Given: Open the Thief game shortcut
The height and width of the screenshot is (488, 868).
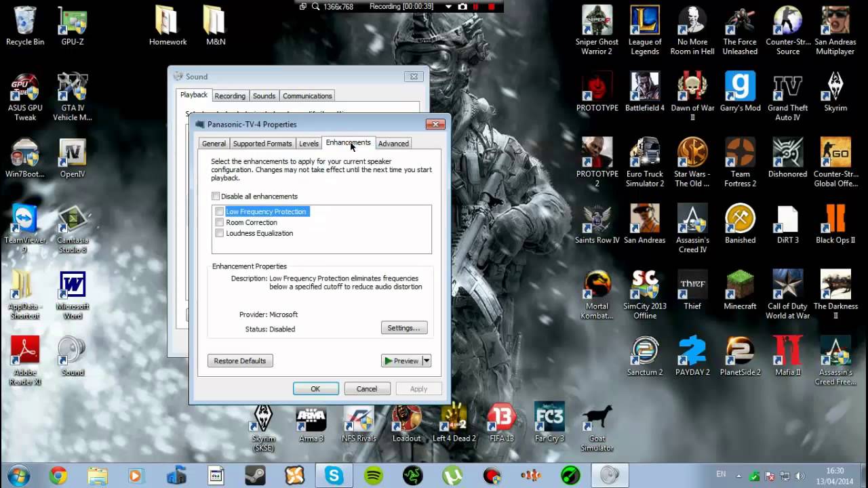Looking at the screenshot, I should (x=692, y=290).
